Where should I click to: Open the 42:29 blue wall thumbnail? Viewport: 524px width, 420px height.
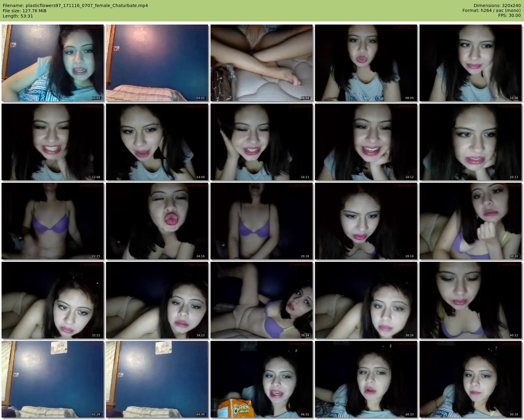[x=52, y=379]
